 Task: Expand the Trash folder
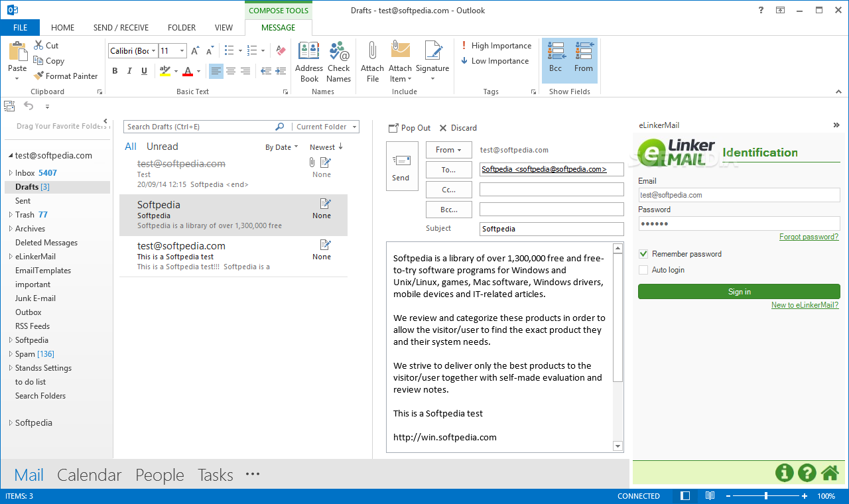(10, 215)
